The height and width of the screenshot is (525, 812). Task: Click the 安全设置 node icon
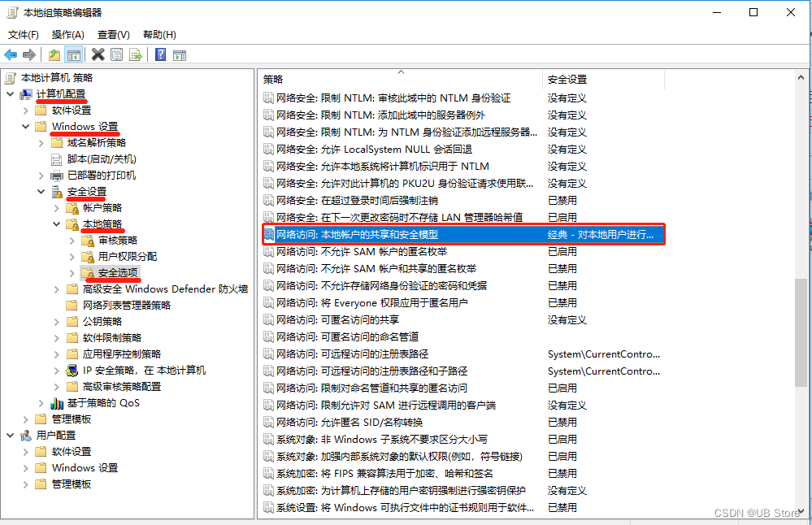point(56,192)
